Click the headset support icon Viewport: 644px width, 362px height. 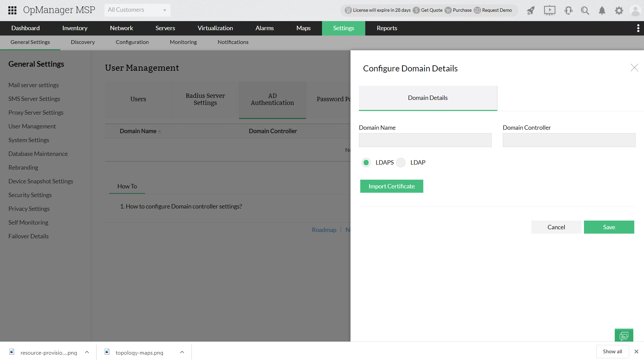pos(568,11)
